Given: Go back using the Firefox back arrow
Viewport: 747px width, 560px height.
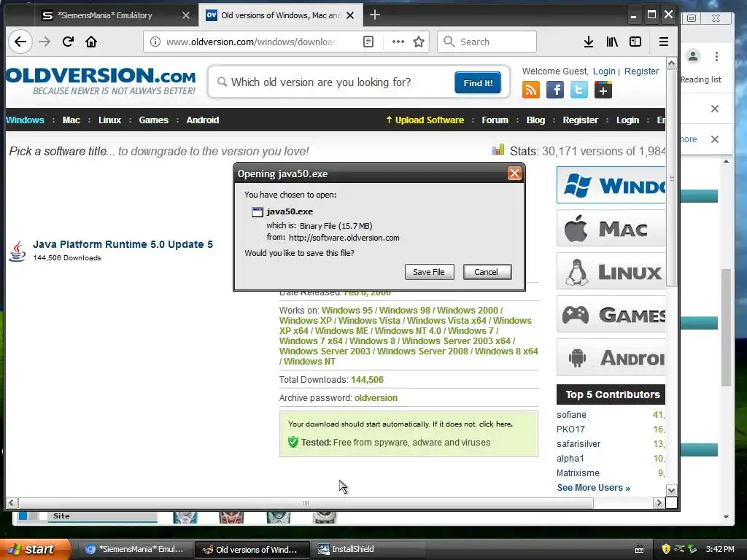Looking at the screenshot, I should pos(20,42).
